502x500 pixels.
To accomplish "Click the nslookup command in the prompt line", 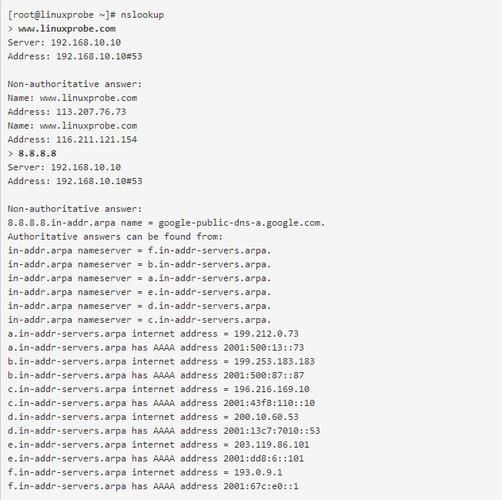I will point(142,15).
